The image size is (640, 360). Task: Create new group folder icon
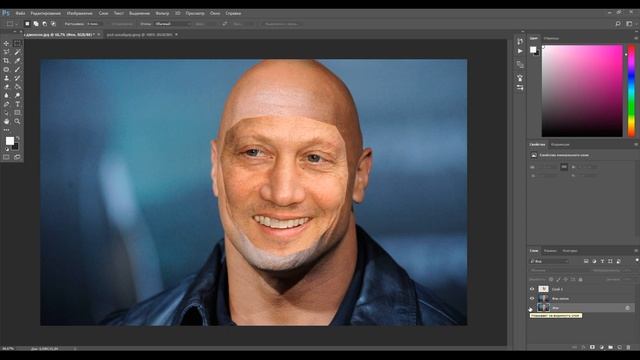610,347
